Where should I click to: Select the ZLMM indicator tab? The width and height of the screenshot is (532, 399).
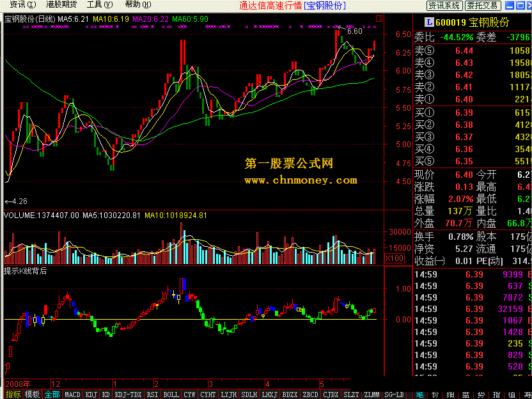click(x=372, y=395)
